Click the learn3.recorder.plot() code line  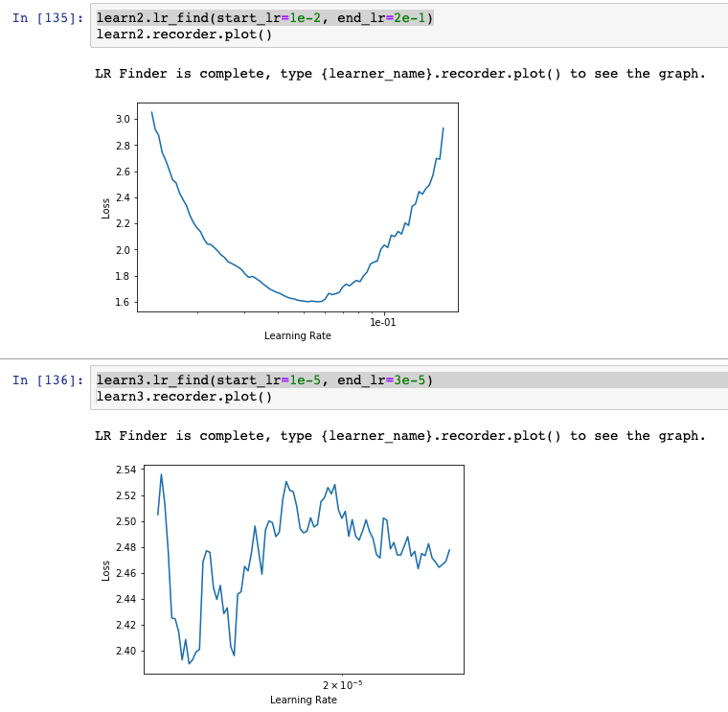click(184, 398)
